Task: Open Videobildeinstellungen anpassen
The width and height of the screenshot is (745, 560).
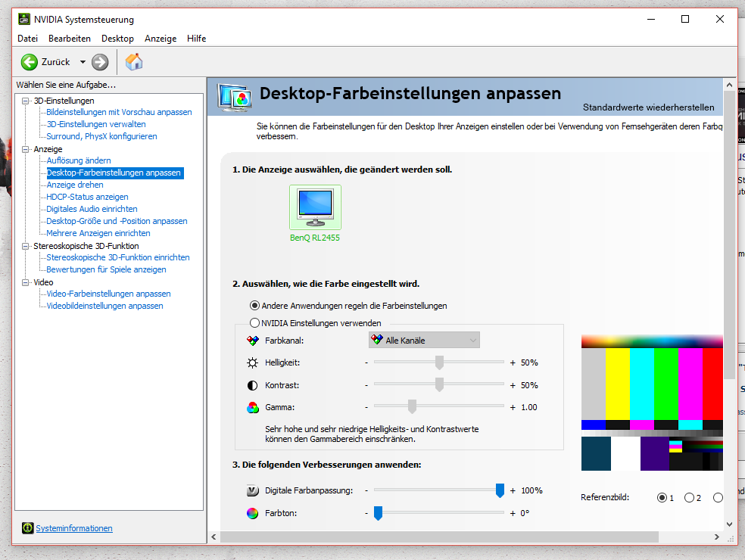Action: coord(105,306)
